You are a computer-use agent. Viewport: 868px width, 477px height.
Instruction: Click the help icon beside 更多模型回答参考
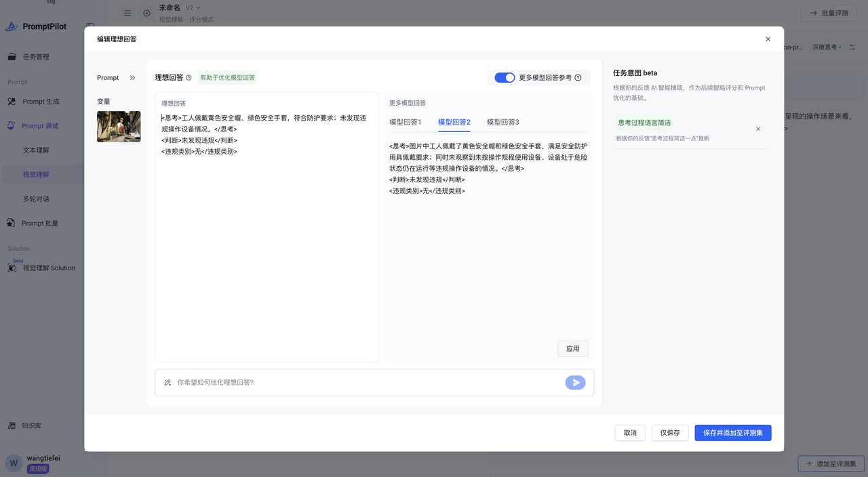pyautogui.click(x=578, y=78)
